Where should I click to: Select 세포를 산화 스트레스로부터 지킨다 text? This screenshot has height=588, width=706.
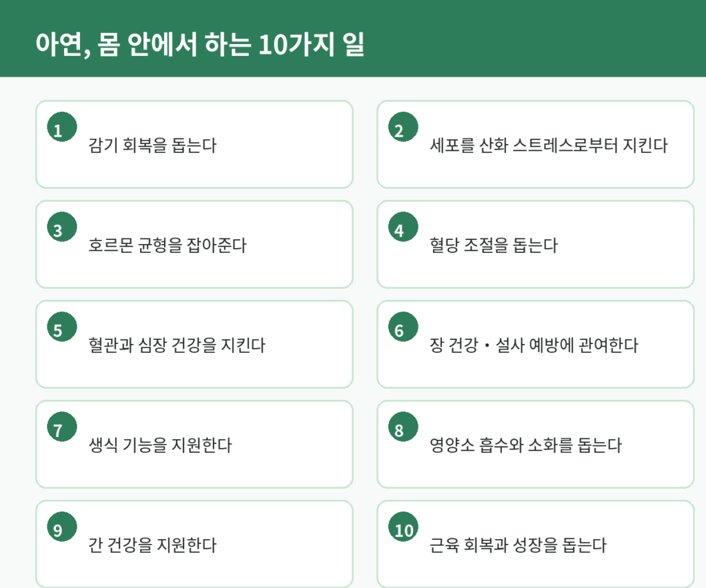548,145
